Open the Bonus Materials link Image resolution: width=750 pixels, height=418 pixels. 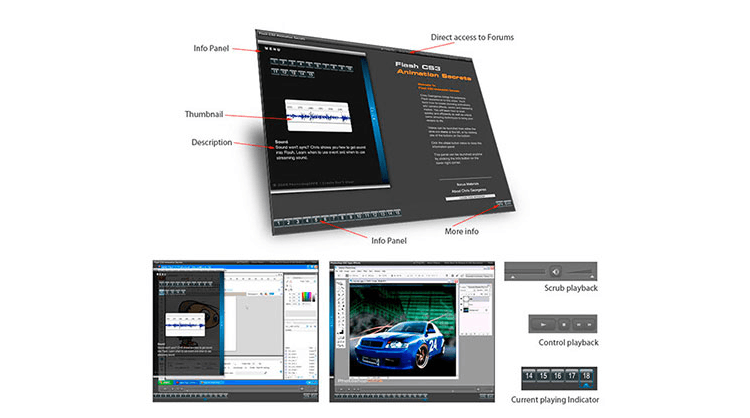467,184
